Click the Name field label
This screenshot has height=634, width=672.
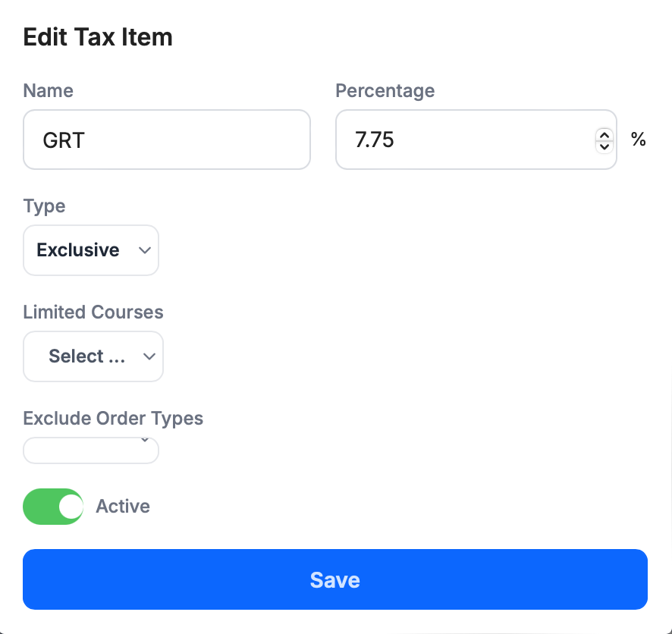click(x=48, y=90)
